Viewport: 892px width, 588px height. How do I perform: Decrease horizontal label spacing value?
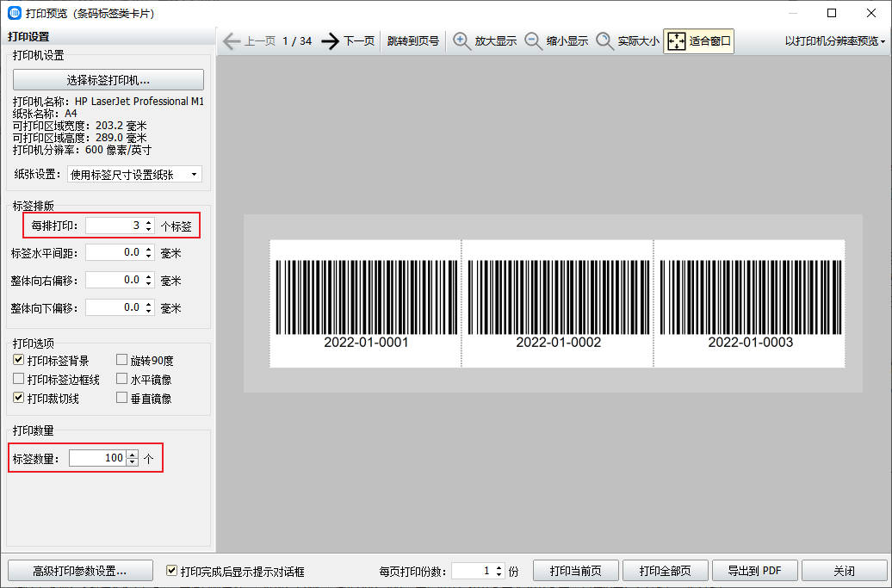148,257
